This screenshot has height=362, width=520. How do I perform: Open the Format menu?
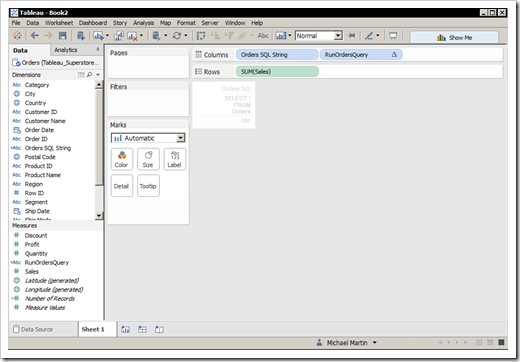click(x=186, y=23)
